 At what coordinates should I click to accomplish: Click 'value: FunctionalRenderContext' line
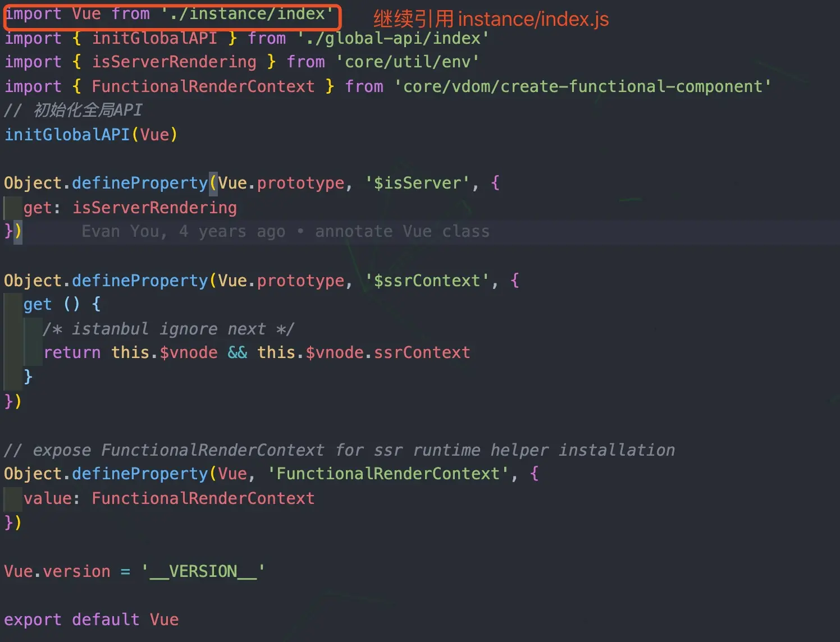[169, 498]
